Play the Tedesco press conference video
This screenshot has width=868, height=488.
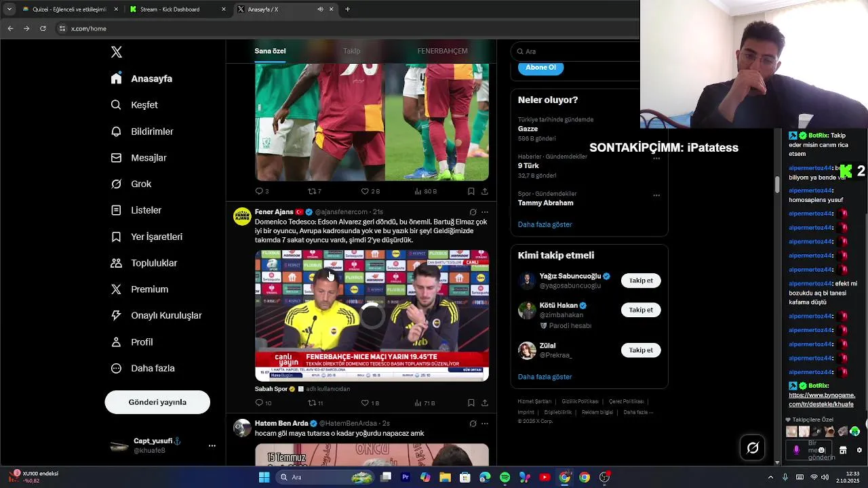(x=372, y=316)
